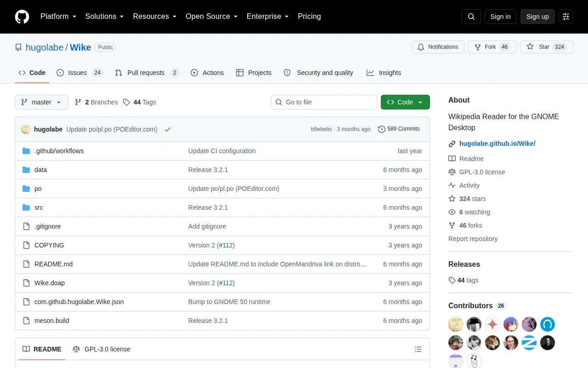Viewport: 588px width, 368px height.
Task: Switch to the Pull requests tab
Action: pyautogui.click(x=147, y=73)
